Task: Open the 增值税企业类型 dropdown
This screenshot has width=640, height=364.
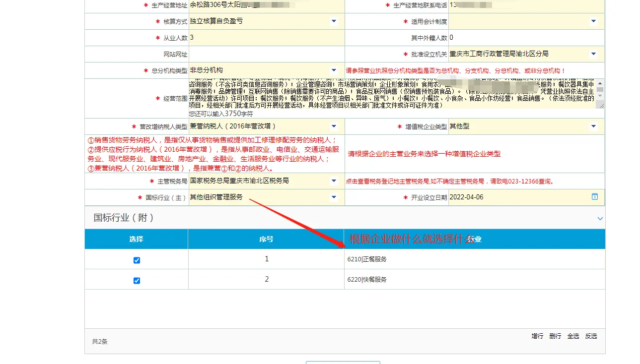Action: (x=593, y=126)
